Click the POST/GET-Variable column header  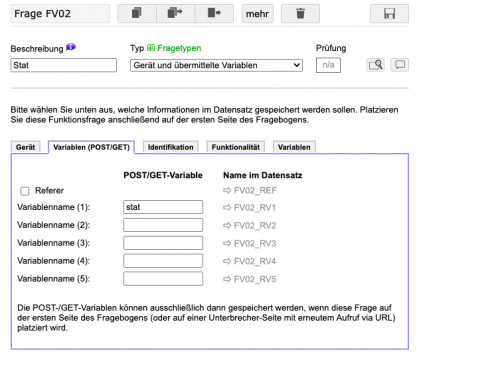[163, 175]
